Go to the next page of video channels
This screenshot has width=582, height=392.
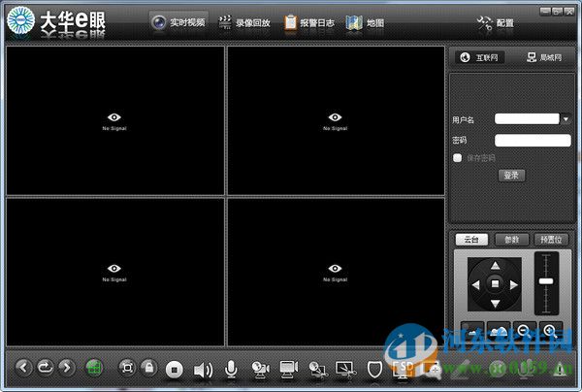coord(67,368)
